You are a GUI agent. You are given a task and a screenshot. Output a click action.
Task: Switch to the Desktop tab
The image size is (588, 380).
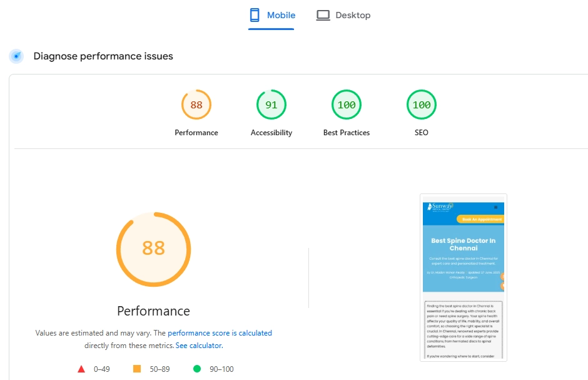pos(343,15)
